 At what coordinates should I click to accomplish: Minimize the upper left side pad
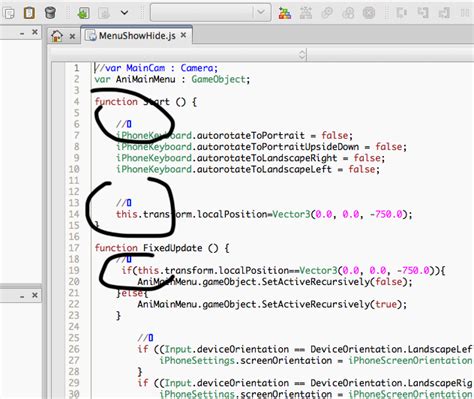point(22,33)
